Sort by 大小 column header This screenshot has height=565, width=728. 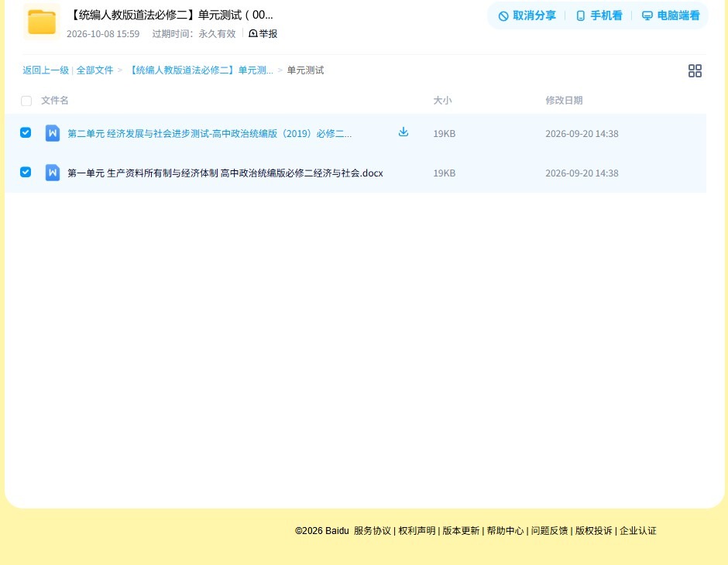tap(442, 100)
